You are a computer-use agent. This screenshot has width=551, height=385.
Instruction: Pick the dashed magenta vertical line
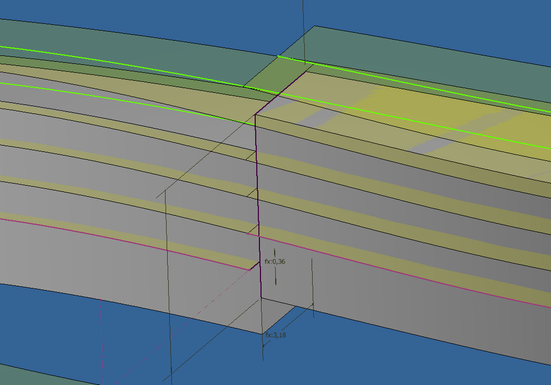pyautogui.click(x=102, y=341)
